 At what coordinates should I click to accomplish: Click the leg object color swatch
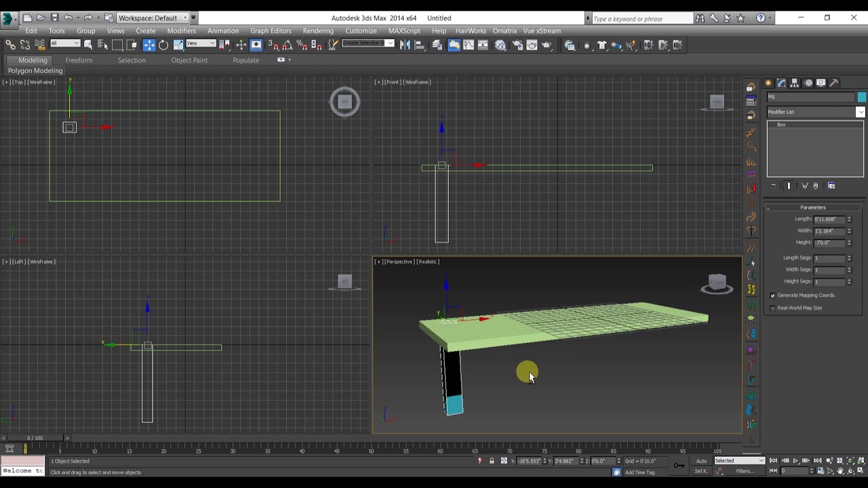tap(861, 97)
